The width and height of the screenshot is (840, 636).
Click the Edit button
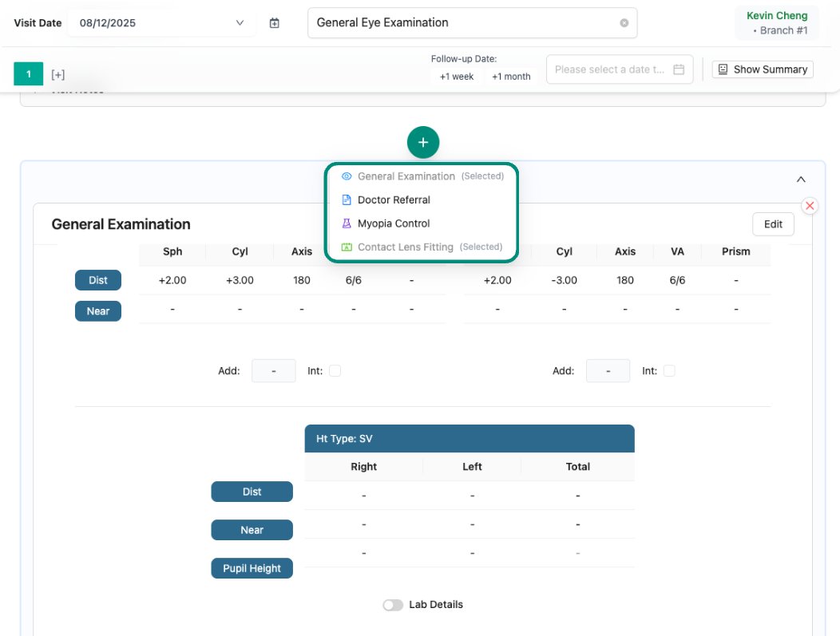click(772, 224)
